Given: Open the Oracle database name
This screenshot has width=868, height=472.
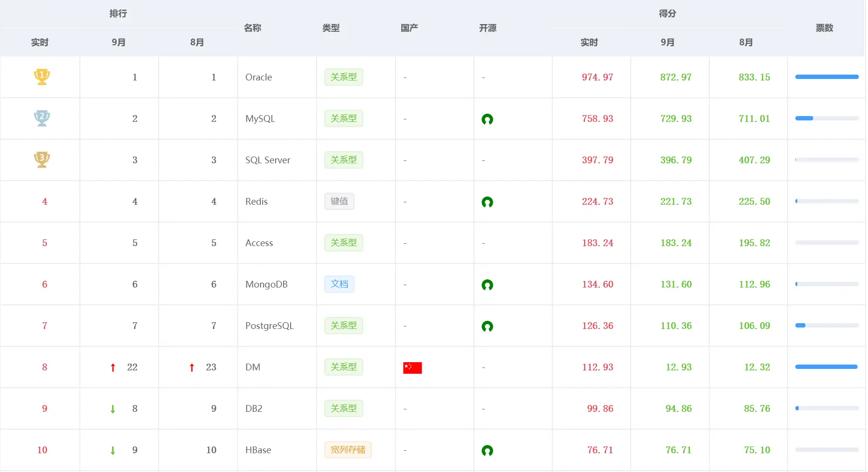Looking at the screenshot, I should pos(258,77).
